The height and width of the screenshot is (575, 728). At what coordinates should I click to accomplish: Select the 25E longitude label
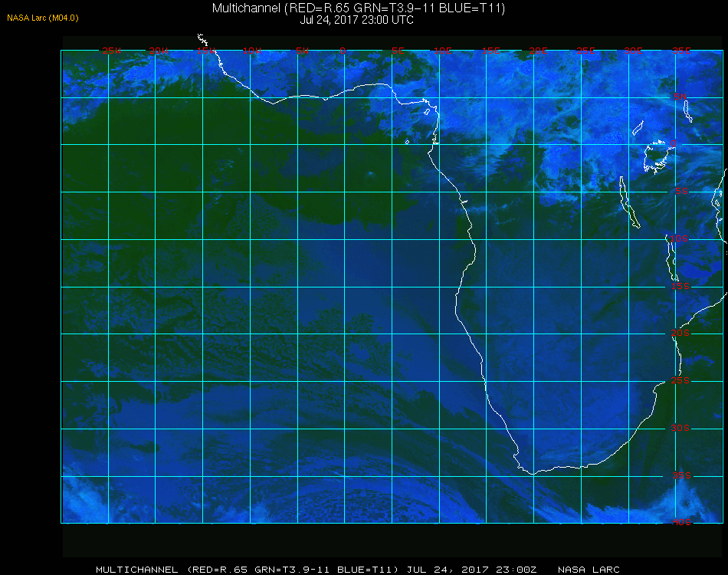pyautogui.click(x=585, y=51)
